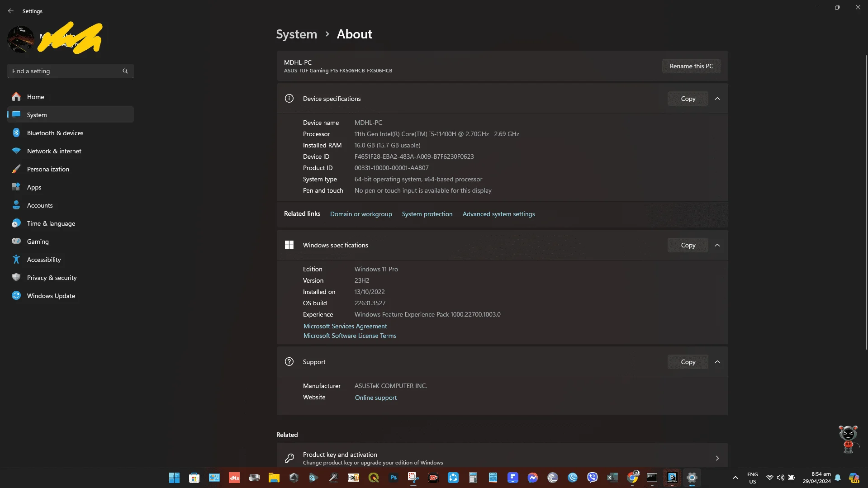Copy the Support information
The height and width of the screenshot is (488, 868).
point(688,362)
